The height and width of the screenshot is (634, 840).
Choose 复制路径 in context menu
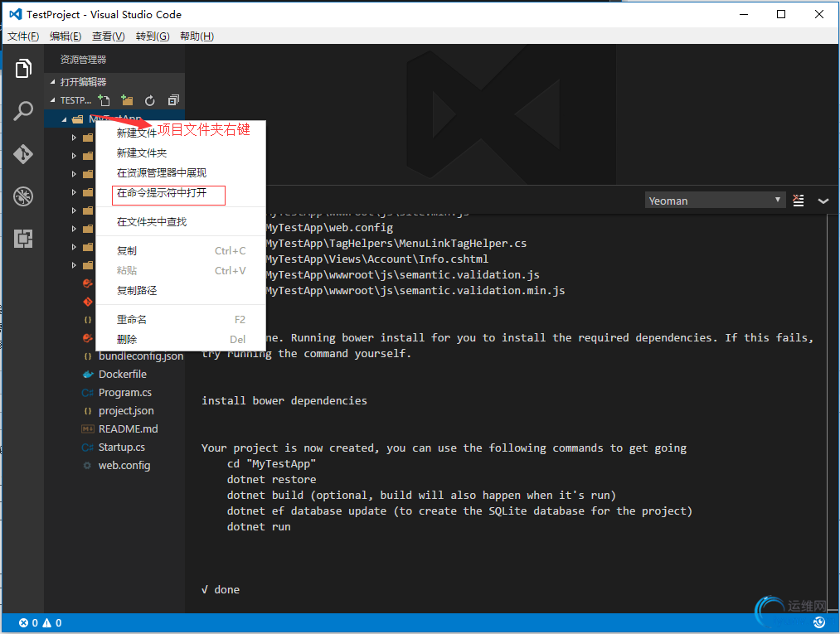click(x=181, y=290)
